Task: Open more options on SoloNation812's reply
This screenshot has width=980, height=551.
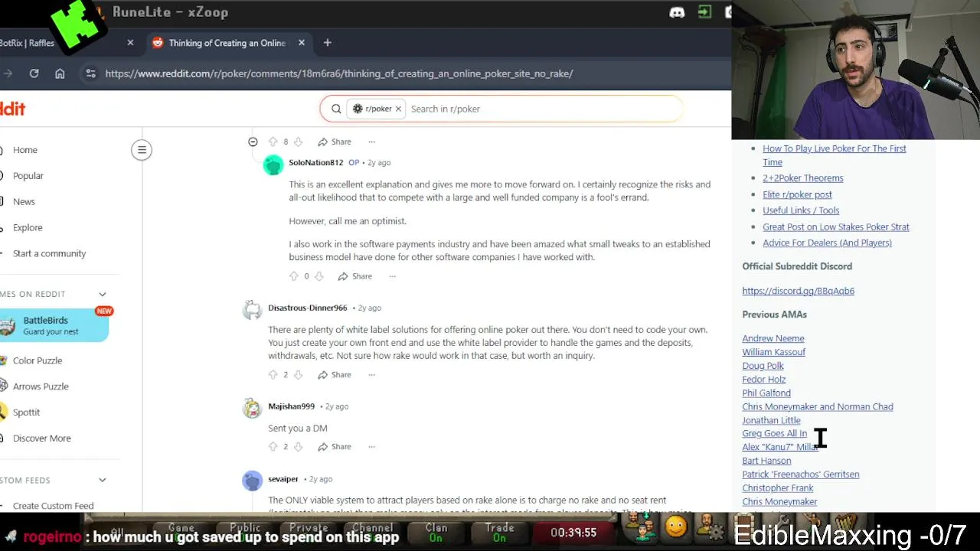Action: tap(392, 276)
